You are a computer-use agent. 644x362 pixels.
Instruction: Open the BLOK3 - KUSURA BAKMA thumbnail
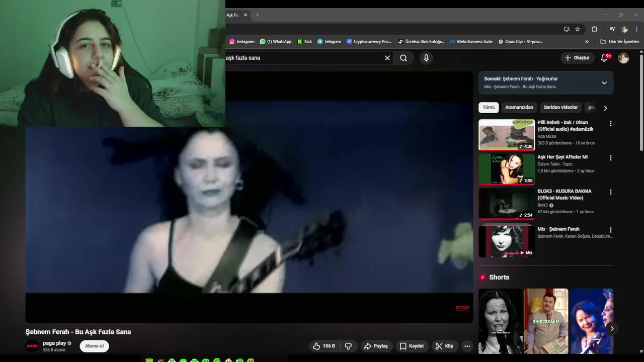506,204
